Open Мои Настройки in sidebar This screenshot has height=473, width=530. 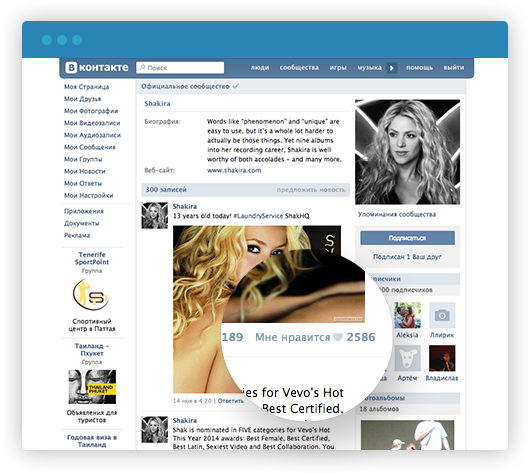pos(89,195)
